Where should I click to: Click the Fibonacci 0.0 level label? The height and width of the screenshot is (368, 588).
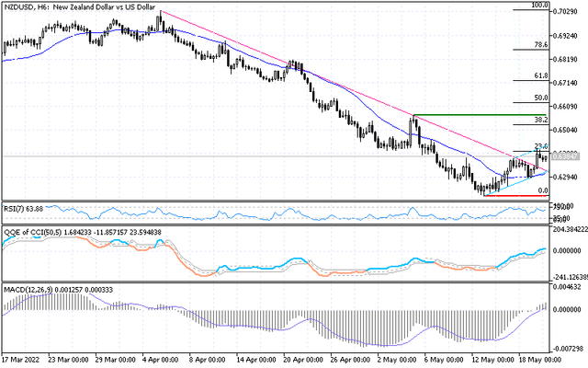542,190
